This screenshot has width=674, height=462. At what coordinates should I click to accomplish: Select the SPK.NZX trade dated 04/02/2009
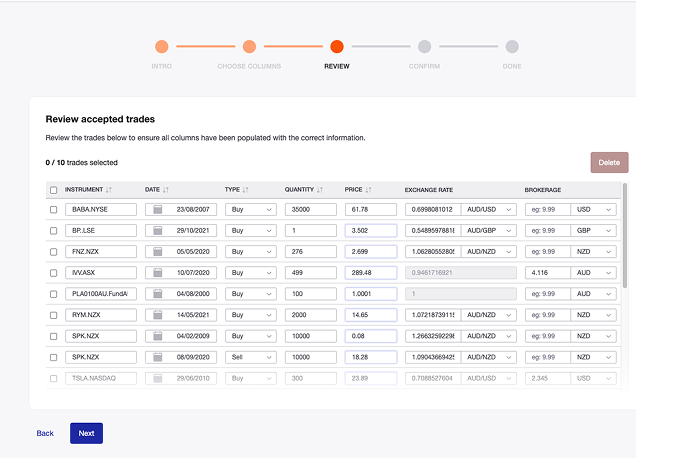coord(53,336)
